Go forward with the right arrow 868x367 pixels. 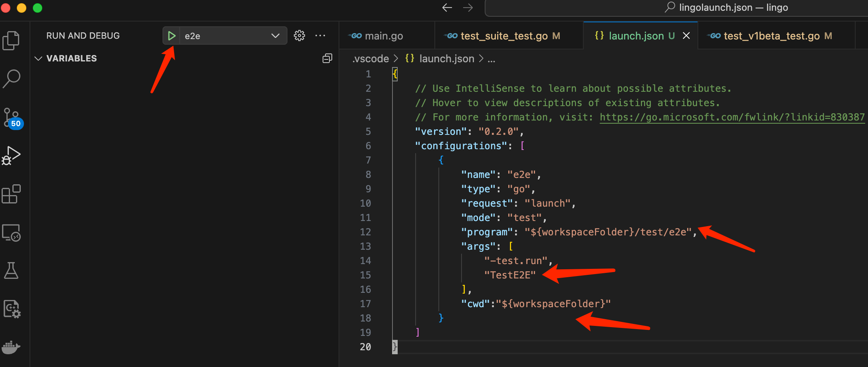tap(468, 8)
